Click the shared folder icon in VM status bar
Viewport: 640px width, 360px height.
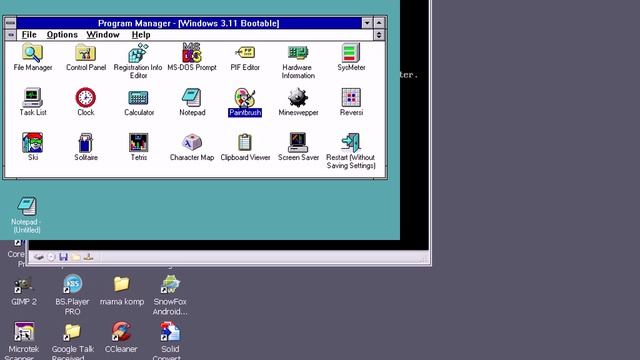(76, 257)
